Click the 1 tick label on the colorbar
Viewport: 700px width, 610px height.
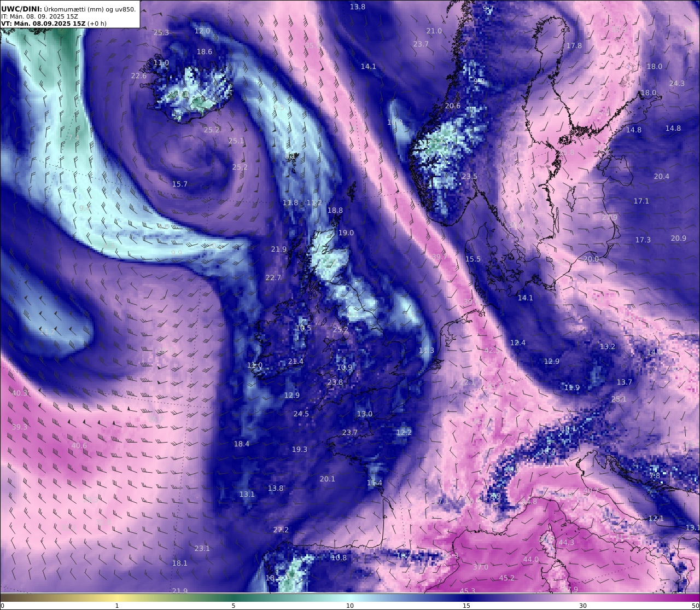[117, 606]
